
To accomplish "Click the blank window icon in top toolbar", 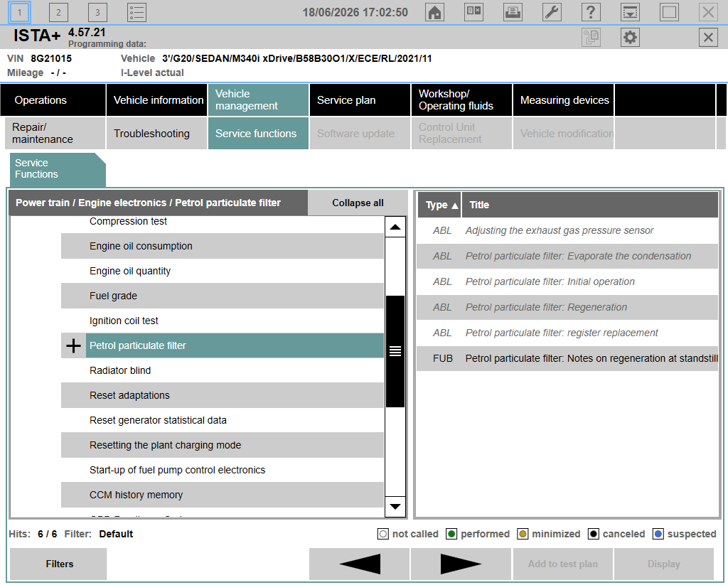I will point(669,13).
